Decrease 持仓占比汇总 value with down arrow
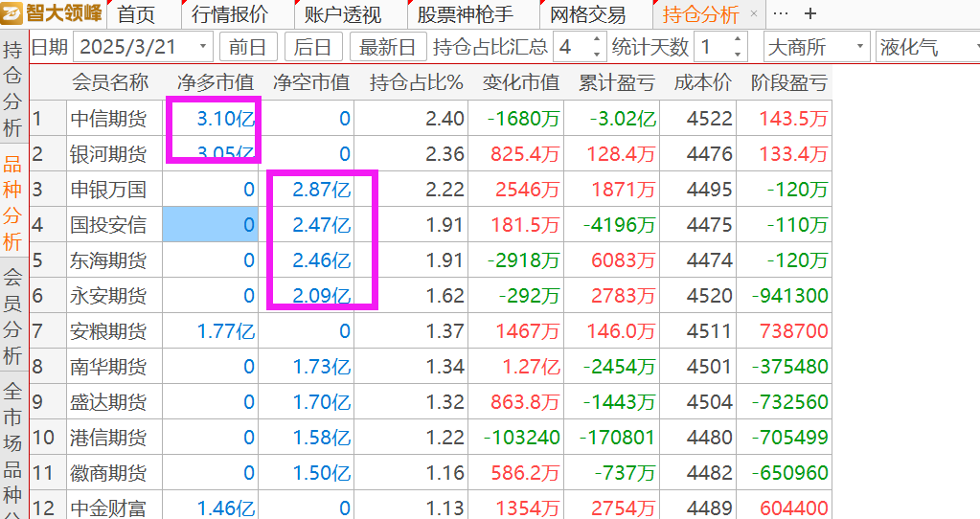 coord(597,55)
